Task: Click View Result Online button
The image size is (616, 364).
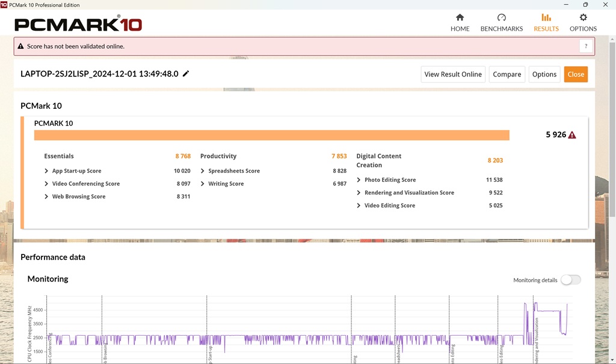Action: (x=453, y=74)
